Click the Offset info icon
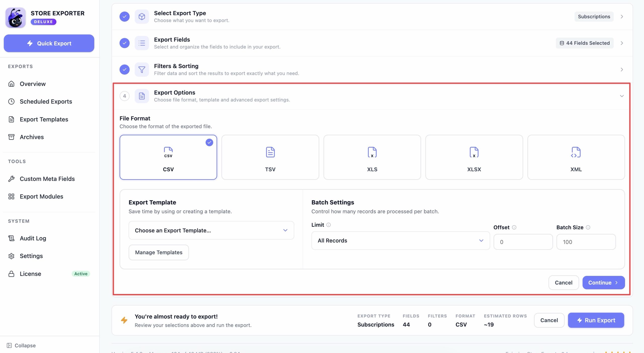Screen dimensions: 644x353 point(514,227)
